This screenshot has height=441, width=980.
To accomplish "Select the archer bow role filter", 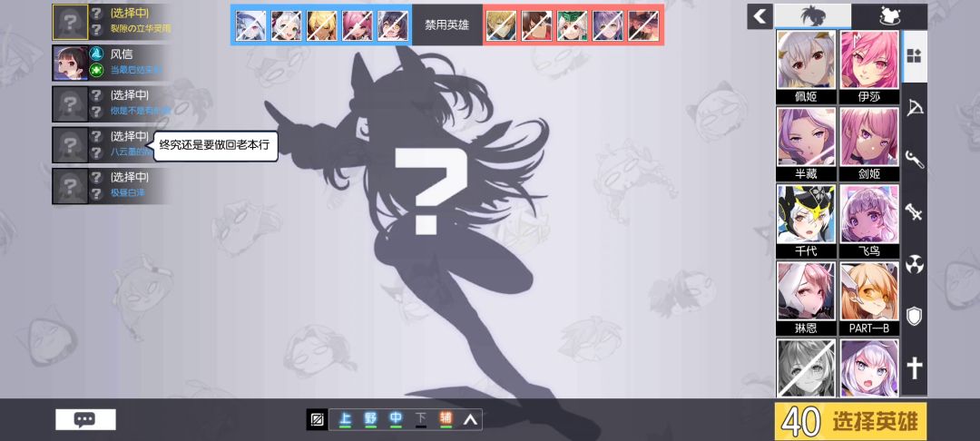I will point(915,108).
